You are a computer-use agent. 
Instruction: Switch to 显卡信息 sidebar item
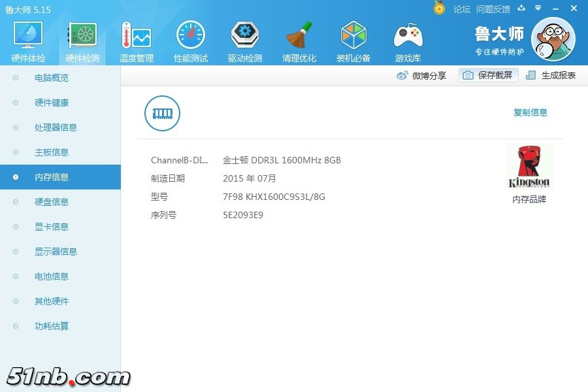(52, 227)
